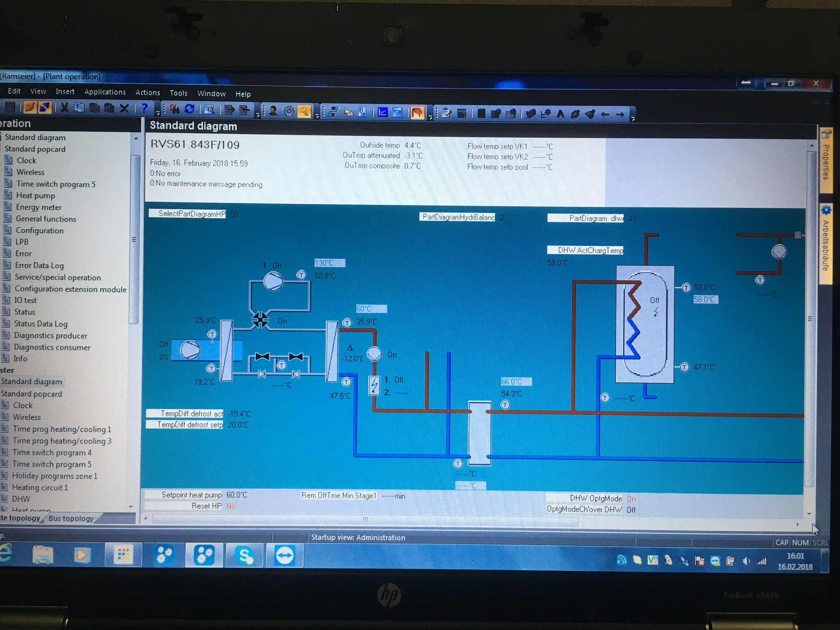This screenshot has height=630, width=840.
Task: Open the Actions menu
Action: (x=148, y=93)
